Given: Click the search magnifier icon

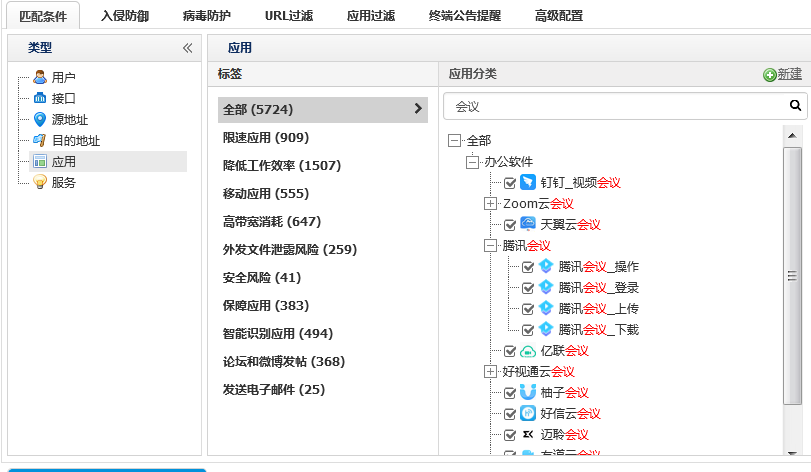Looking at the screenshot, I should pos(795,104).
